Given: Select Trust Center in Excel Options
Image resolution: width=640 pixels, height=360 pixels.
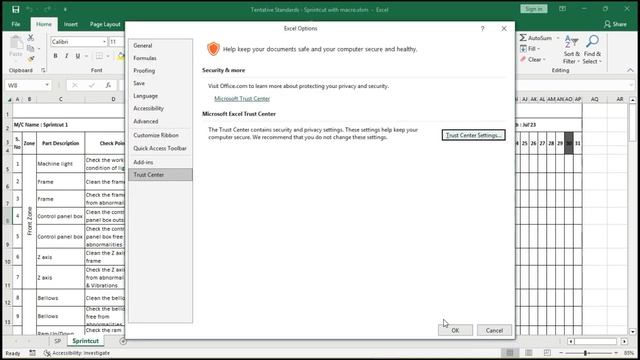Looking at the screenshot, I should pos(160,175).
